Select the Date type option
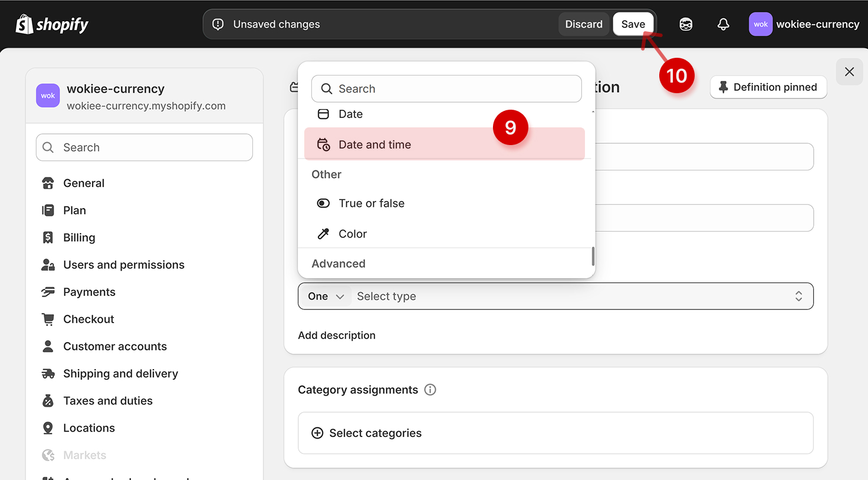The image size is (868, 480). pos(350,114)
